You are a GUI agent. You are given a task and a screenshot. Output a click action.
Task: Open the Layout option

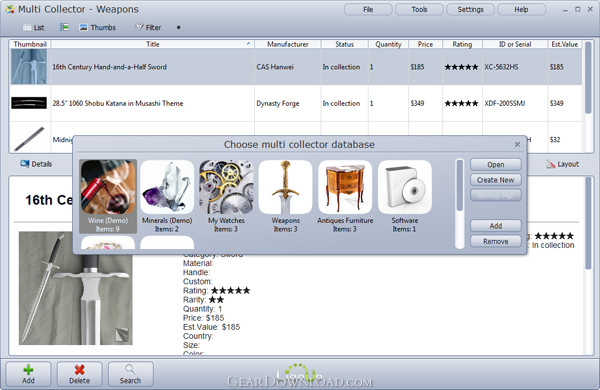pyautogui.click(x=562, y=164)
